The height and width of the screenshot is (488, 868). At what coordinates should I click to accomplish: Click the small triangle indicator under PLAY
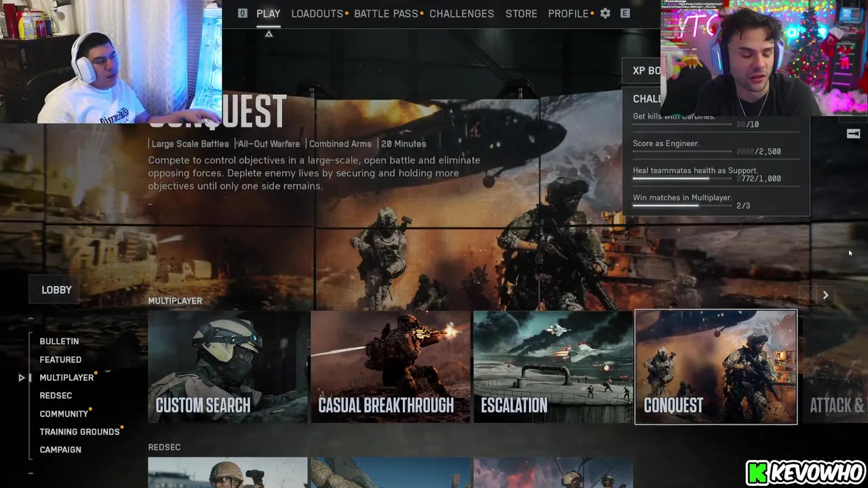click(x=269, y=33)
